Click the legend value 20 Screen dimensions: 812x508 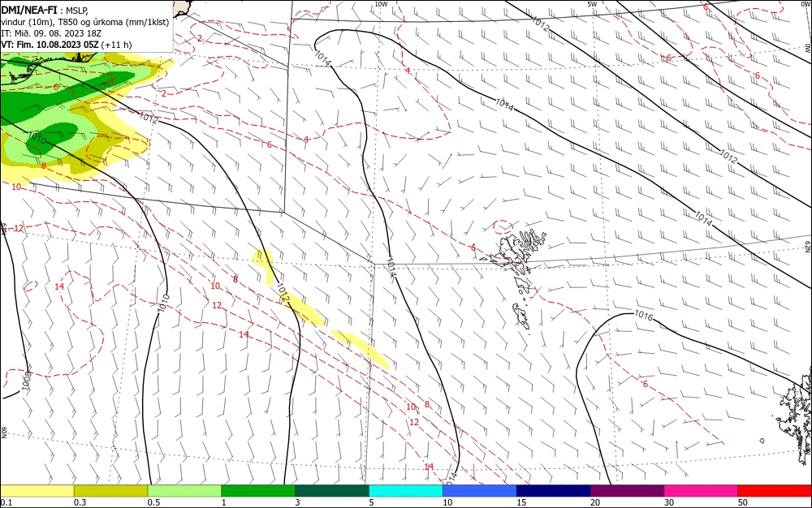pos(595,502)
